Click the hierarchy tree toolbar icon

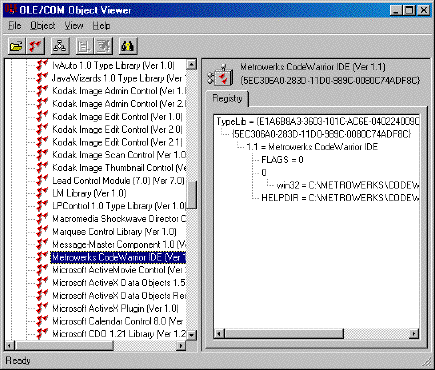click(x=60, y=46)
